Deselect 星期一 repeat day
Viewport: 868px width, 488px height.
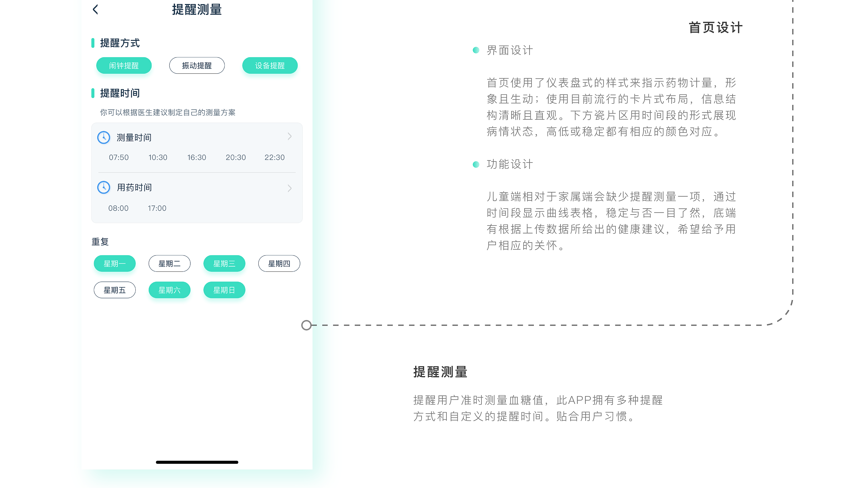(x=115, y=263)
